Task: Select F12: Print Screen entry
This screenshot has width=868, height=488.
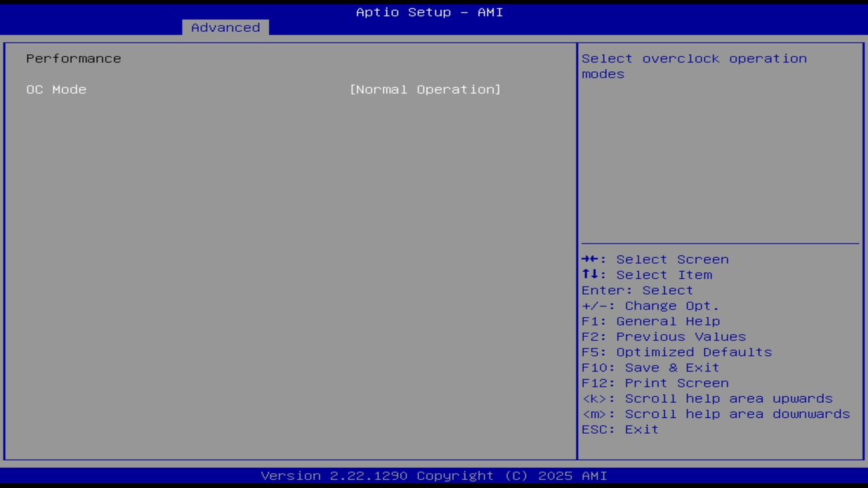Action: point(655,382)
